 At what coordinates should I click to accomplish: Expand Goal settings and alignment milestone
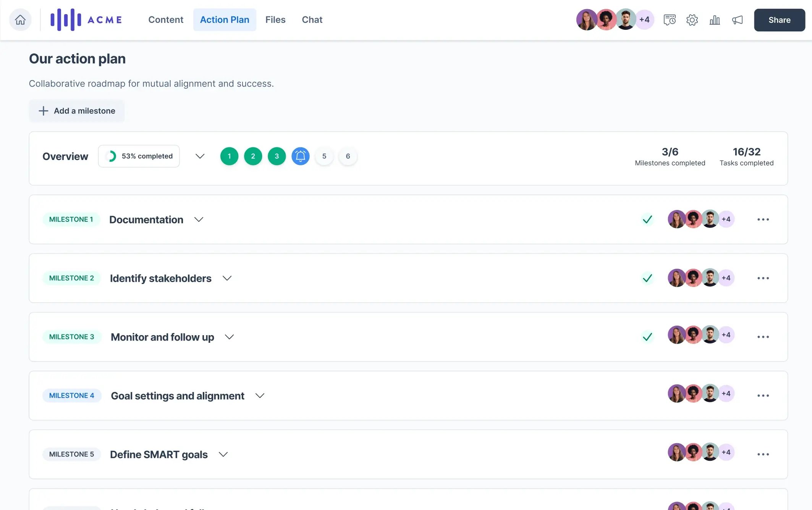(x=260, y=396)
